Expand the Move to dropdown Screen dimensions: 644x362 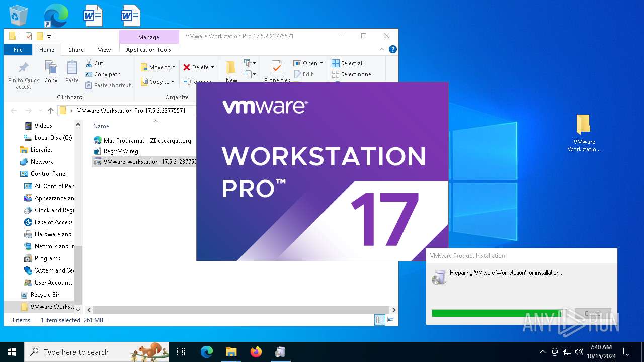pos(174,67)
